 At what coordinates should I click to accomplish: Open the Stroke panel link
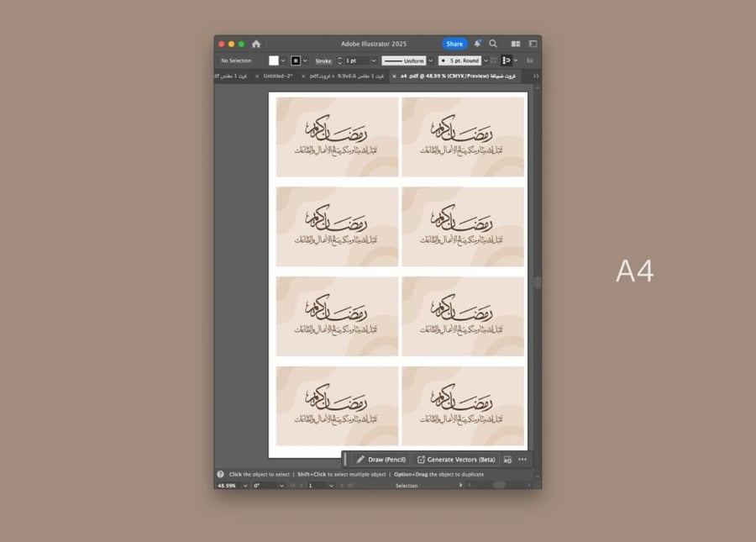click(x=323, y=61)
